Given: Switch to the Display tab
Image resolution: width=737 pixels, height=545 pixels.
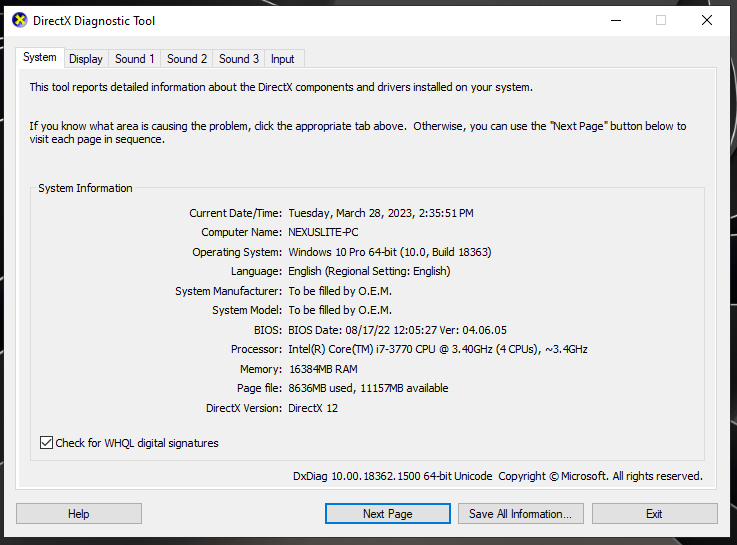Looking at the screenshot, I should (x=86, y=59).
